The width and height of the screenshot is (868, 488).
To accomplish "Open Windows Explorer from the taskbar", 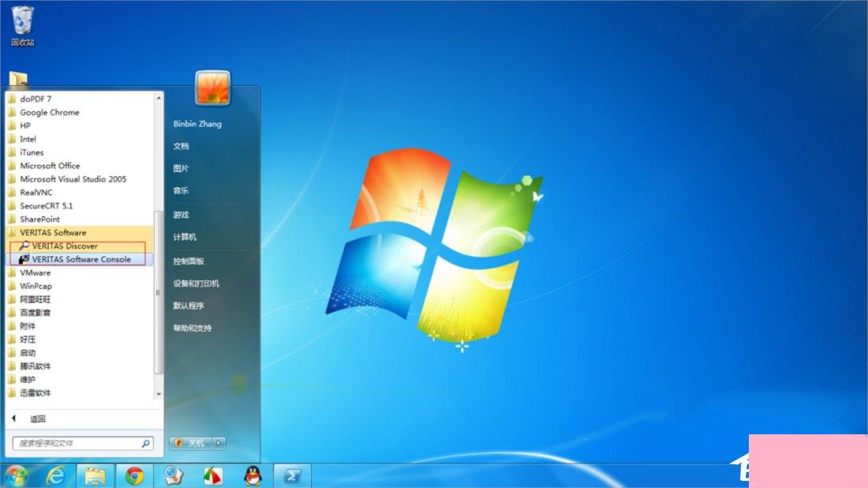I will [94, 475].
